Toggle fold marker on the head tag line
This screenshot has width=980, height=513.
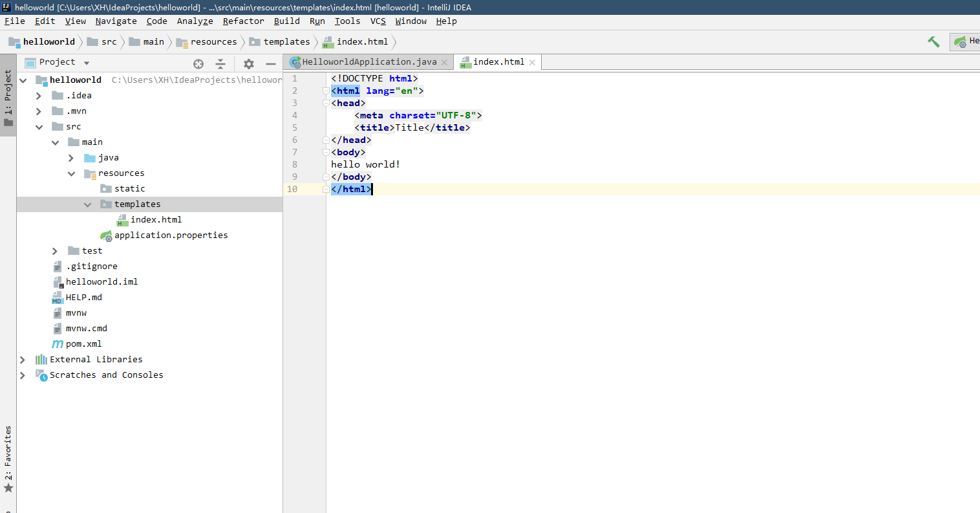[326, 104]
